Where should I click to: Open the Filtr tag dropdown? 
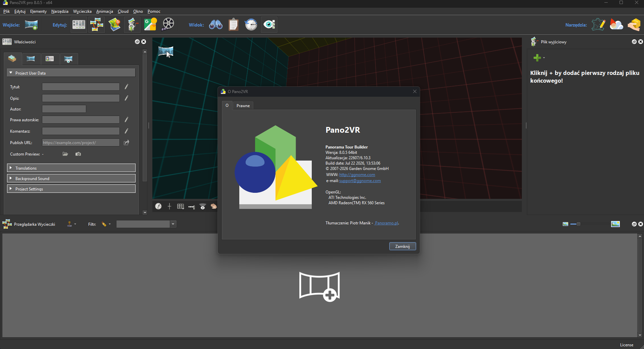coord(106,224)
